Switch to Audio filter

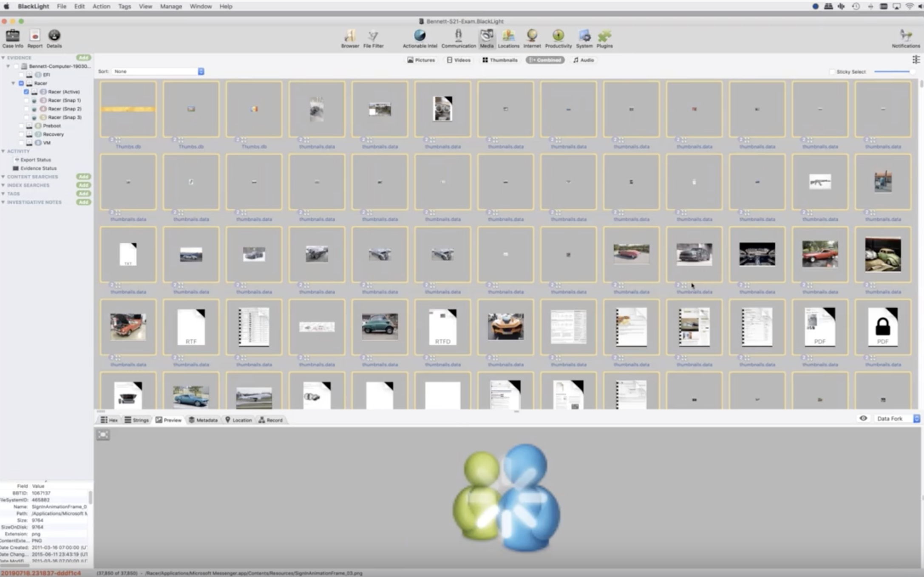coord(584,60)
